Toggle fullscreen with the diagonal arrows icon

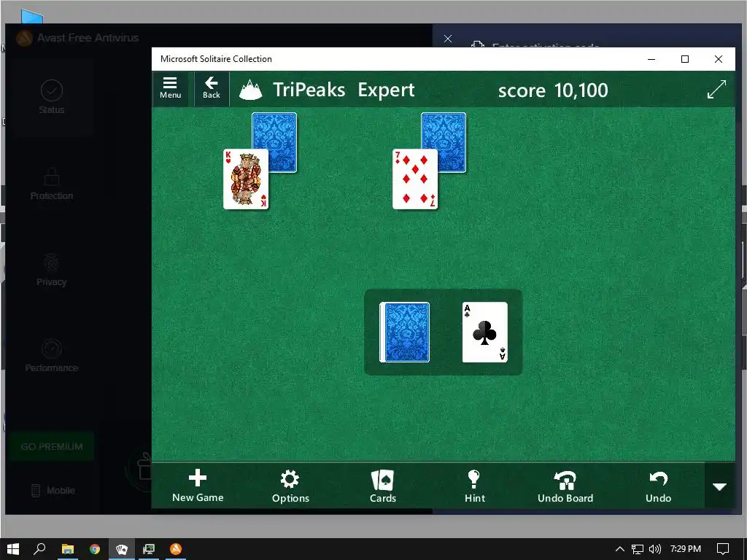716,89
